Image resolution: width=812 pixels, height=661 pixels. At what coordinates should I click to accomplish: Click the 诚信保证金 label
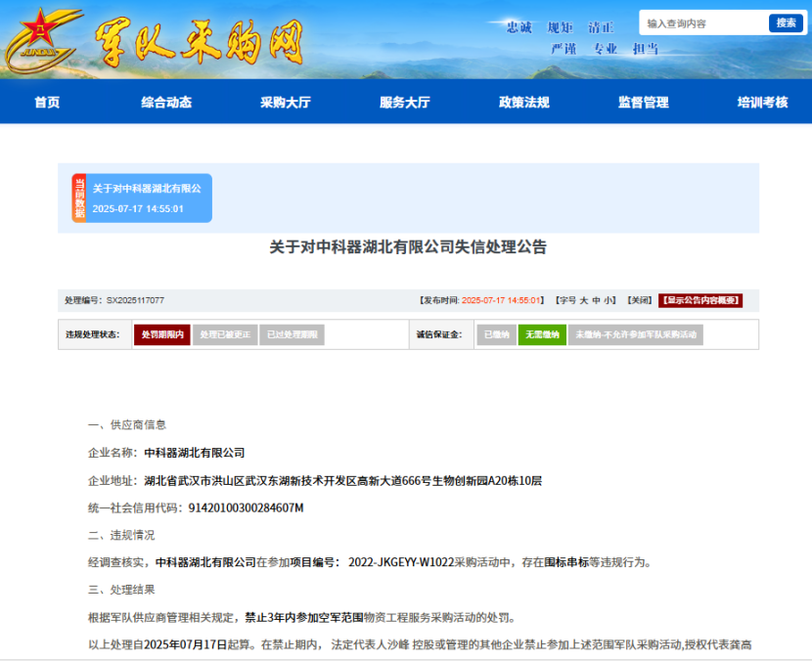[439, 334]
